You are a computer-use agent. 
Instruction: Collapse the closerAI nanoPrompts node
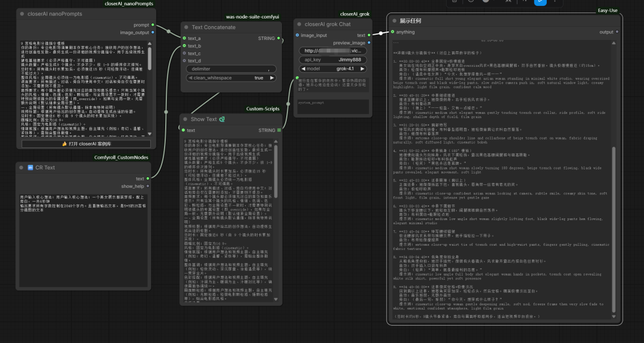click(x=21, y=14)
